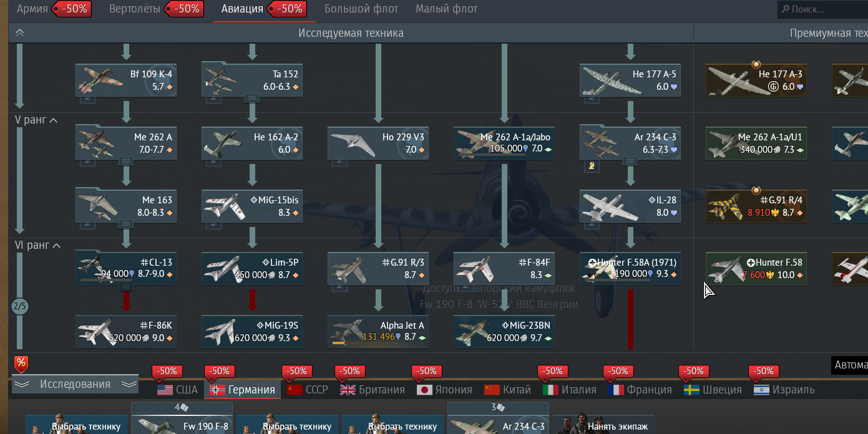Choose the Швеция nation tab

713,390
